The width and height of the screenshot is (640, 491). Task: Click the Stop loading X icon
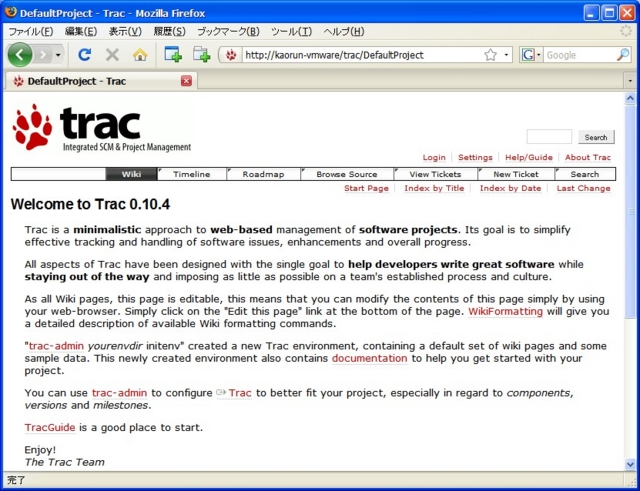coord(112,55)
